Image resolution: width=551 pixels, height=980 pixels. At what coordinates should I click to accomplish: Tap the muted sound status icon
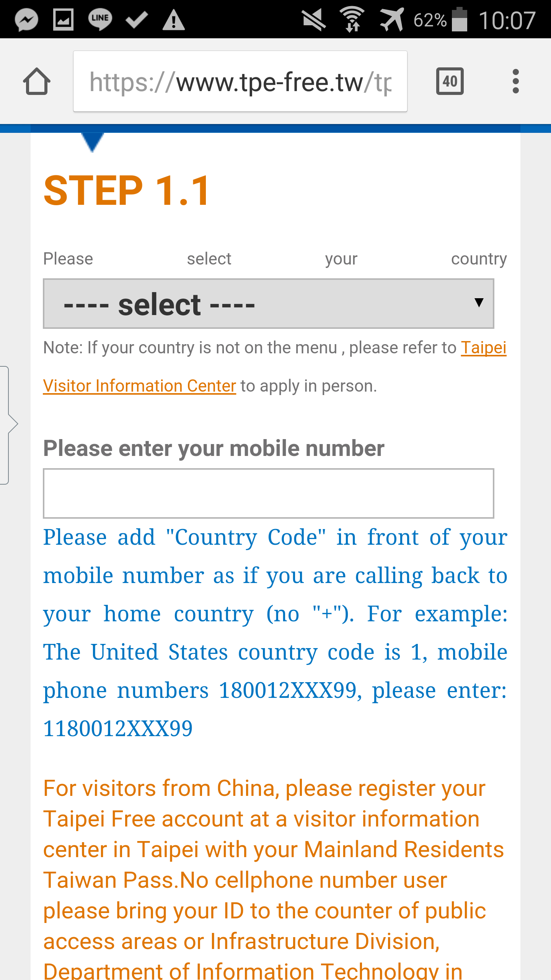314,20
